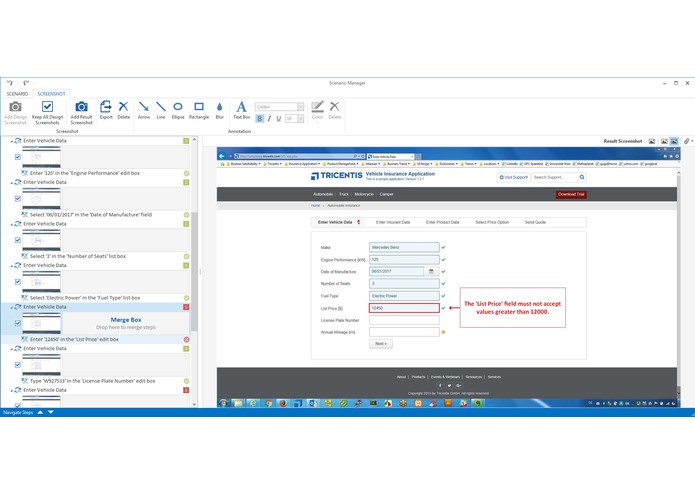The width and height of the screenshot is (695, 494).
Task: Click the paperclip attachment icon
Action: click(x=686, y=141)
